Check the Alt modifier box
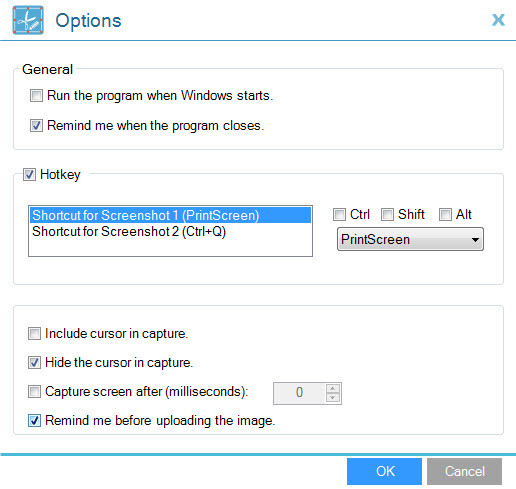The width and height of the screenshot is (516, 489). coord(445,214)
